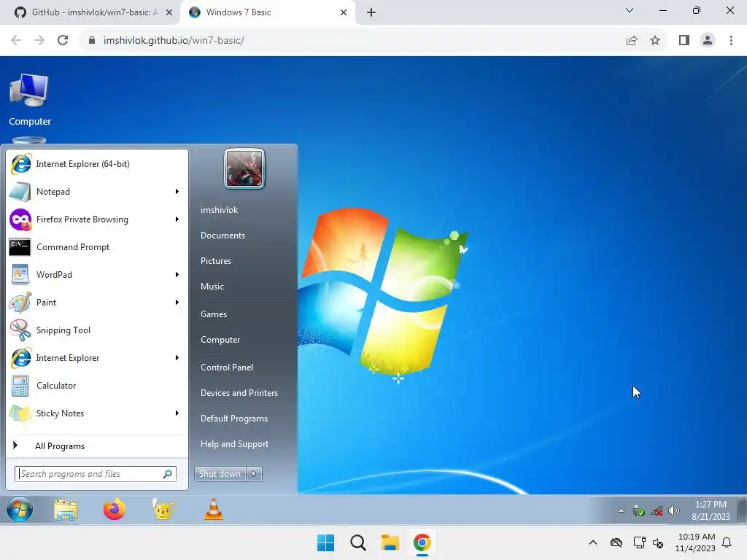Image resolution: width=747 pixels, height=560 pixels.
Task: Click the Win7 clock showing 1:27 PM
Action: click(711, 510)
